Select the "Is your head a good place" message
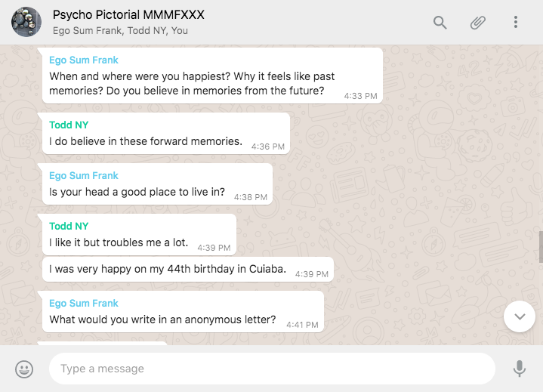The width and height of the screenshot is (543, 392). 137,192
